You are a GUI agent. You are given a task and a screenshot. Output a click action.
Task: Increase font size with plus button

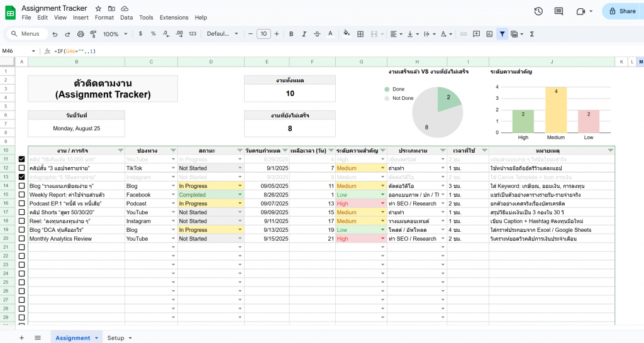click(x=277, y=34)
